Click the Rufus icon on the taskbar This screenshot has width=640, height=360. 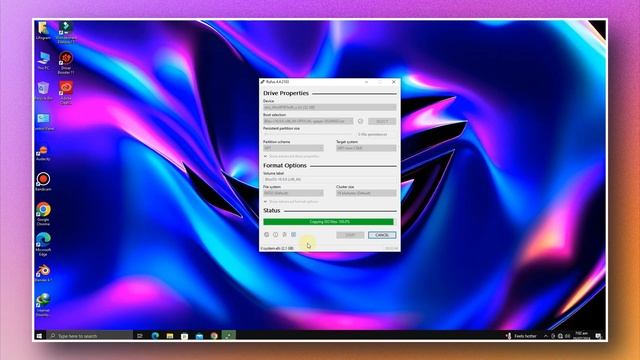229,336
